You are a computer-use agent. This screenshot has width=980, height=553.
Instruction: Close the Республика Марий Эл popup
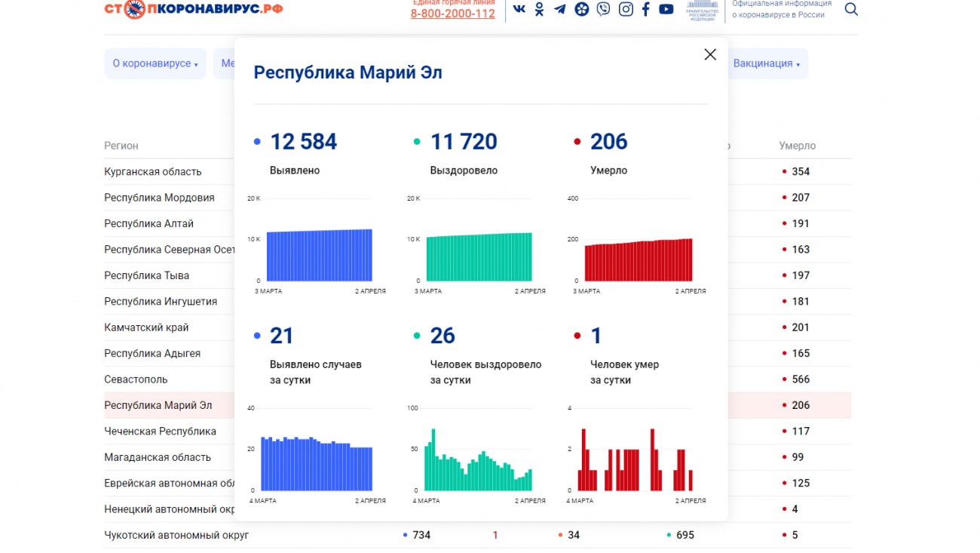[710, 54]
